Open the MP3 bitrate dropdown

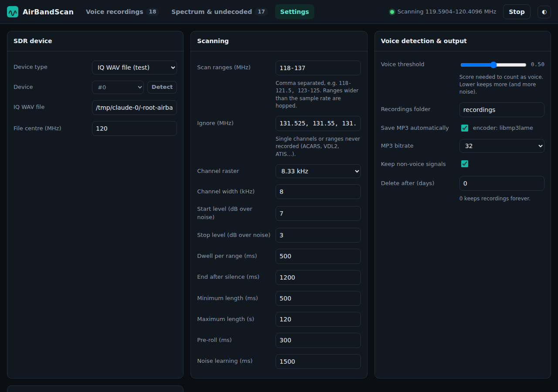tap(502, 146)
